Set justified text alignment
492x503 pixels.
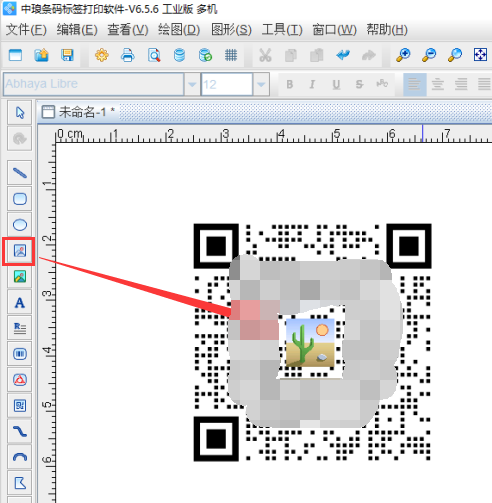click(x=484, y=85)
